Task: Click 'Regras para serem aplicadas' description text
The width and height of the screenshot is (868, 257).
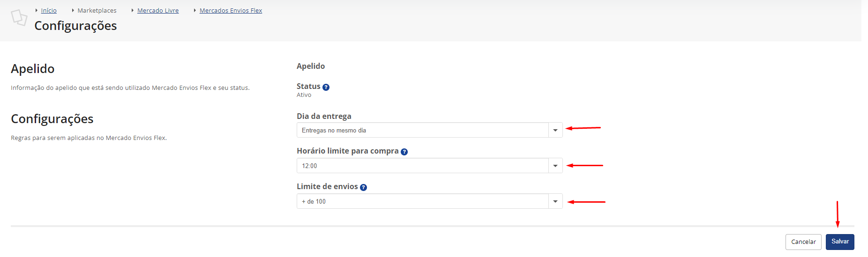Action: pos(89,138)
